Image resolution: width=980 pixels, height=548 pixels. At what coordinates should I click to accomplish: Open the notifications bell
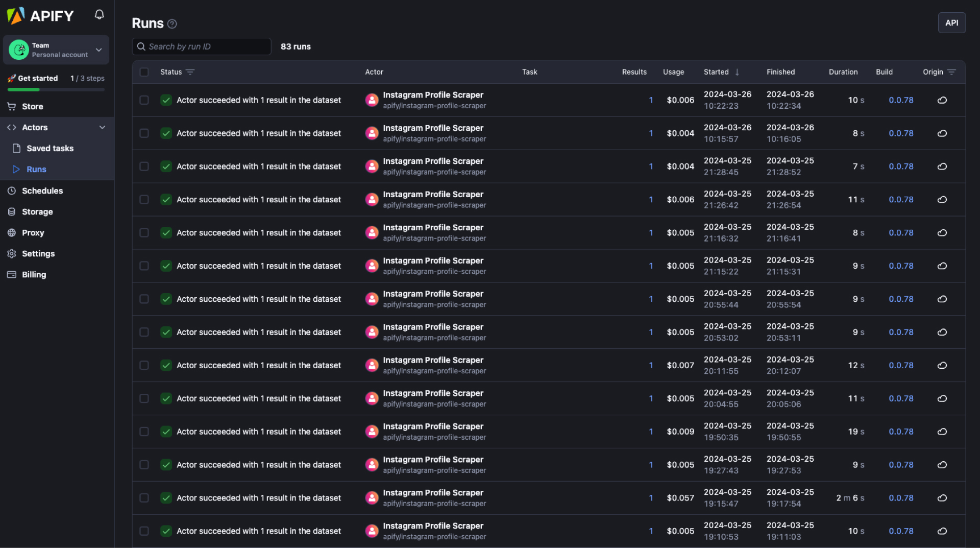point(100,15)
